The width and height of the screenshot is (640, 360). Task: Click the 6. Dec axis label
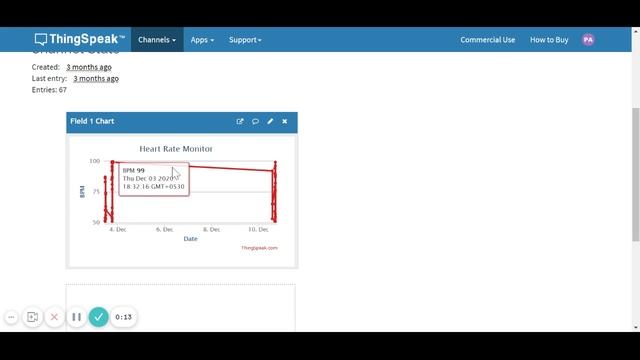tap(164, 229)
